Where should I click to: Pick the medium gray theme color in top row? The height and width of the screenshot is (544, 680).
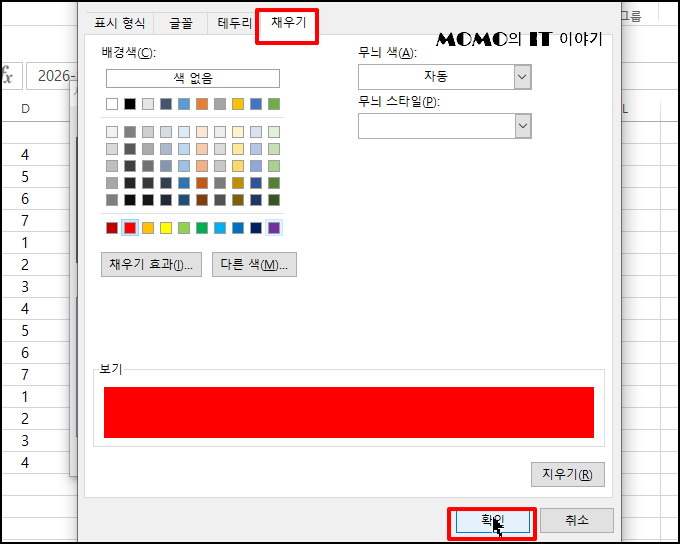click(220, 104)
